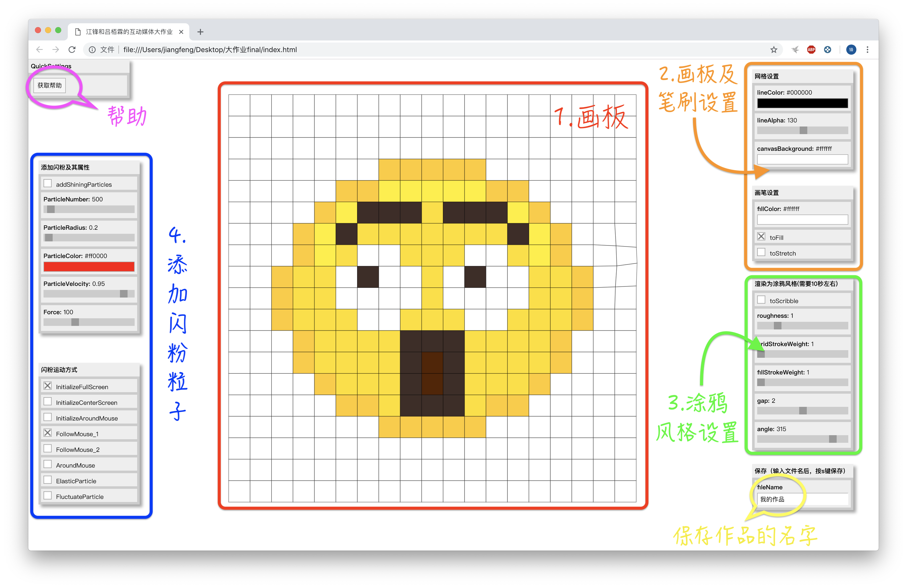Image resolution: width=907 pixels, height=588 pixels.
Task: Click the browser forward arrow
Action: pos(56,50)
